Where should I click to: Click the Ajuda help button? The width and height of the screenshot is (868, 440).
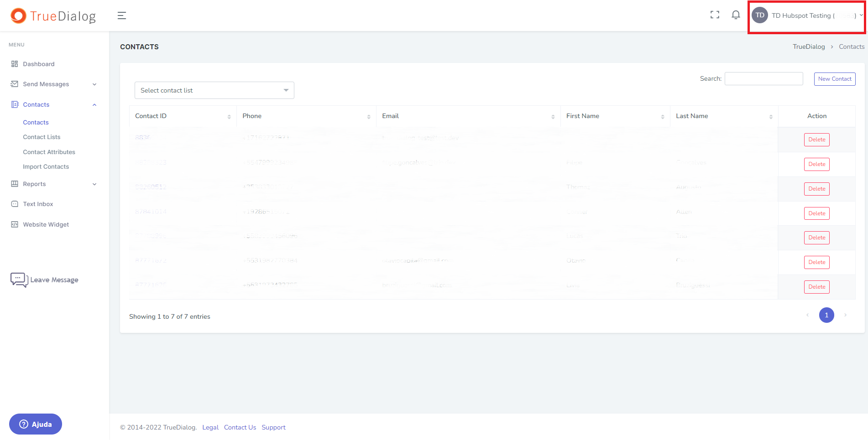point(36,424)
